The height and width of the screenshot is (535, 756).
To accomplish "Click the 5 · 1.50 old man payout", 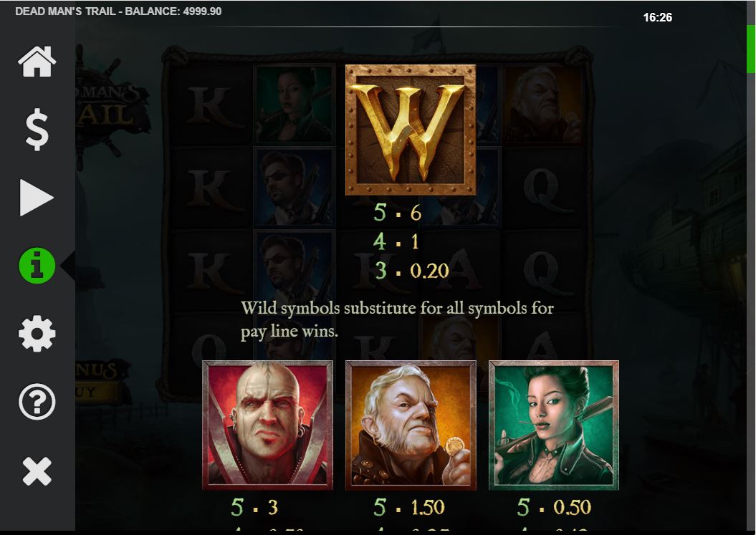I will (409, 507).
